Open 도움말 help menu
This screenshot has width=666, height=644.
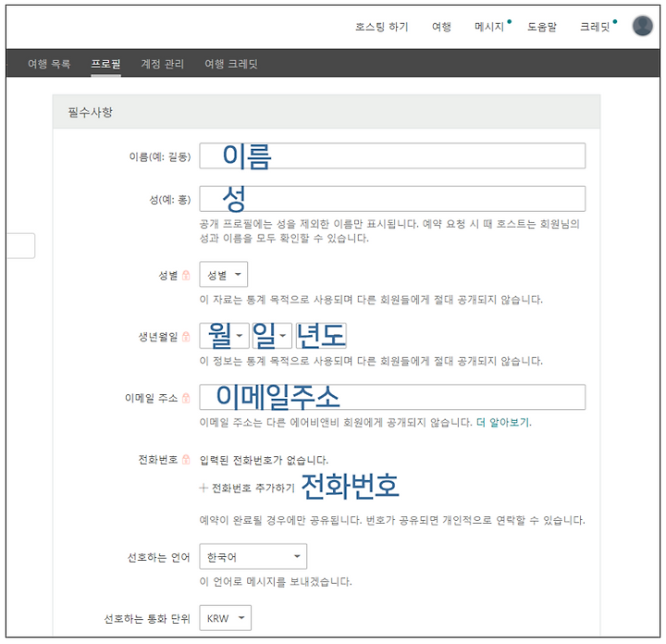click(541, 27)
